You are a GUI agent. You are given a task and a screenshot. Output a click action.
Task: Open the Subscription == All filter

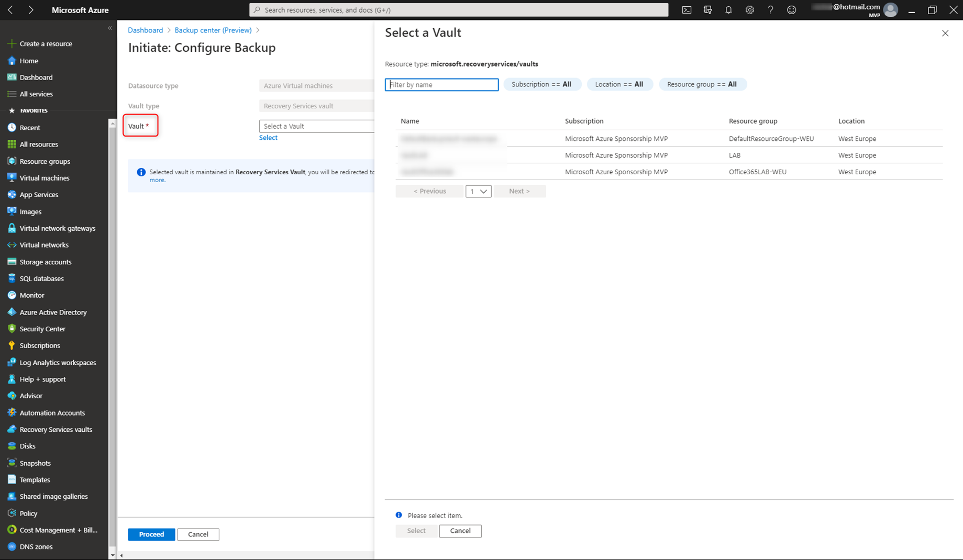(x=542, y=84)
